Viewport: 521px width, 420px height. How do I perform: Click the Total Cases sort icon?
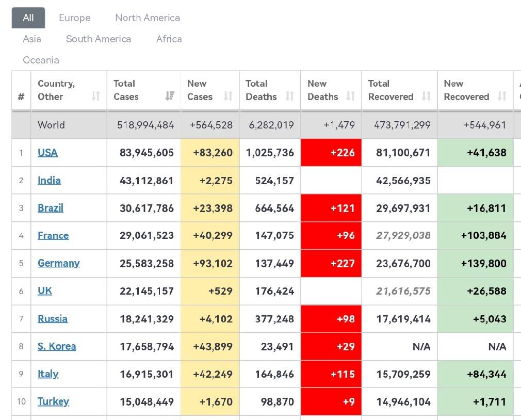170,96
